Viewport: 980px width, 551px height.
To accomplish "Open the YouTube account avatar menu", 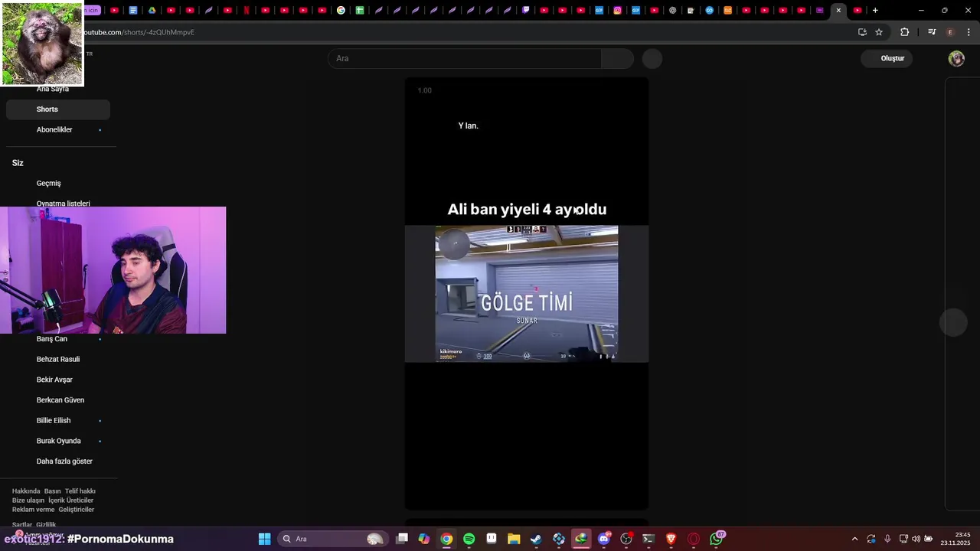I will (956, 58).
